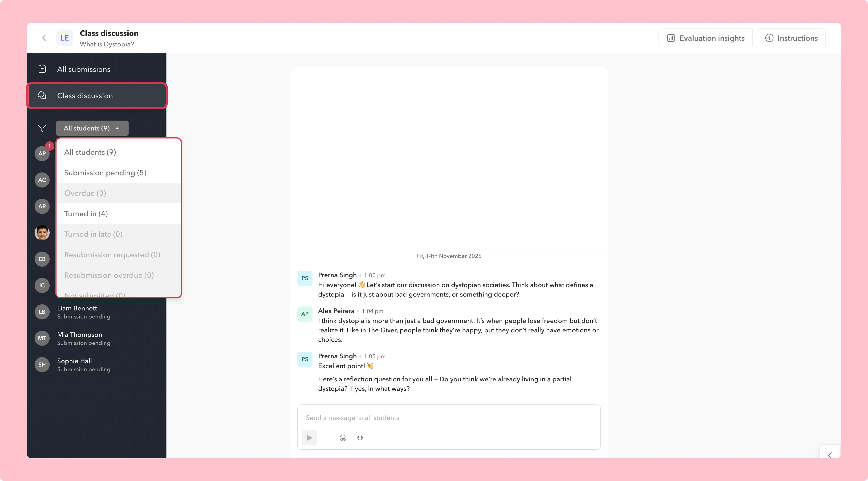Viewport: 868px width, 481px height.
Task: Open the emoji picker
Action: tap(343, 438)
